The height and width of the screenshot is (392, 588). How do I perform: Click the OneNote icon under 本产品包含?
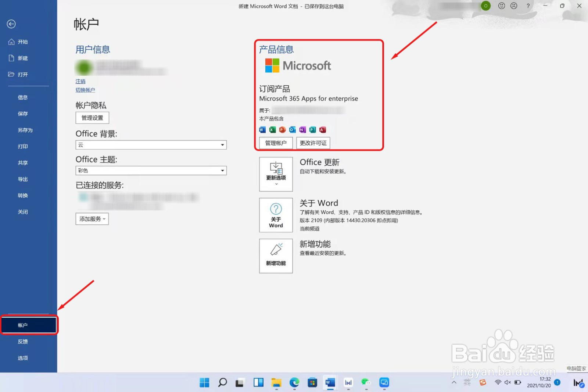pos(302,130)
